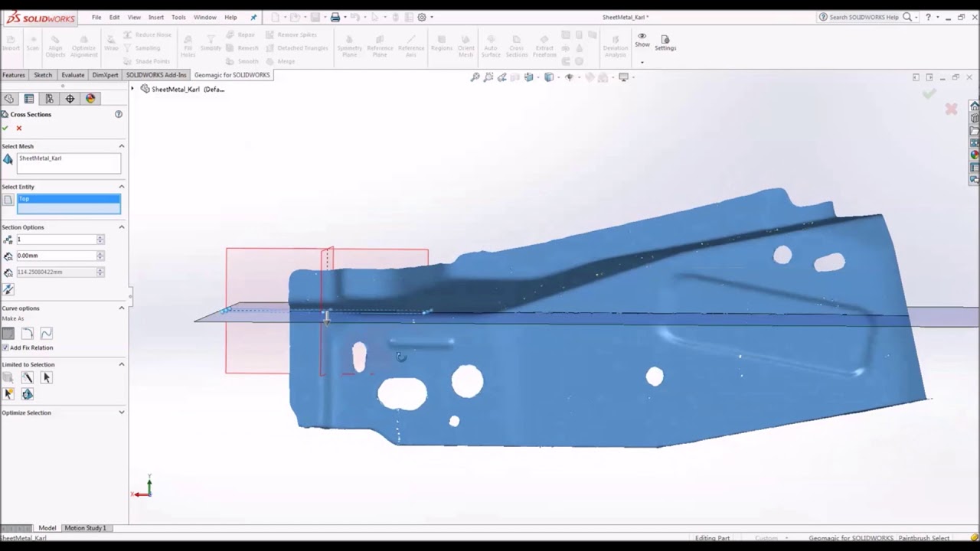The image size is (980, 551).
Task: Open Geomagic Settings in the ribbon
Action: 665,43
